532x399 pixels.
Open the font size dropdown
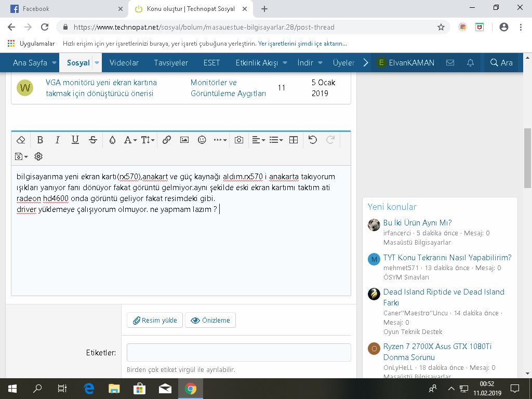point(148,140)
